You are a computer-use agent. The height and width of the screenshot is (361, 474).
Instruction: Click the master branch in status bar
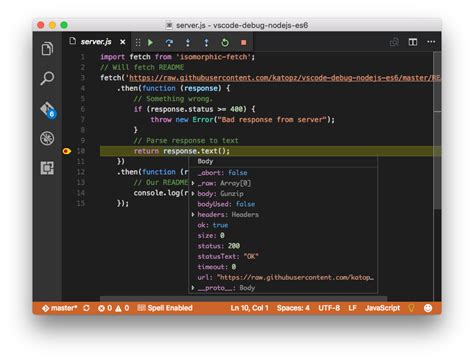coord(60,308)
